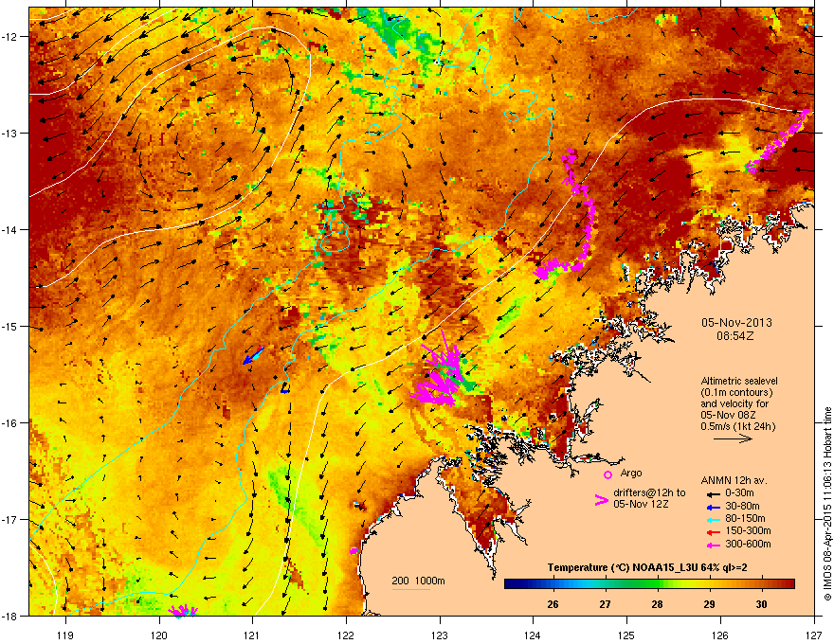This screenshot has width=834, height=644.
Task: Click the drifters@12h to label
Action: tap(649, 492)
